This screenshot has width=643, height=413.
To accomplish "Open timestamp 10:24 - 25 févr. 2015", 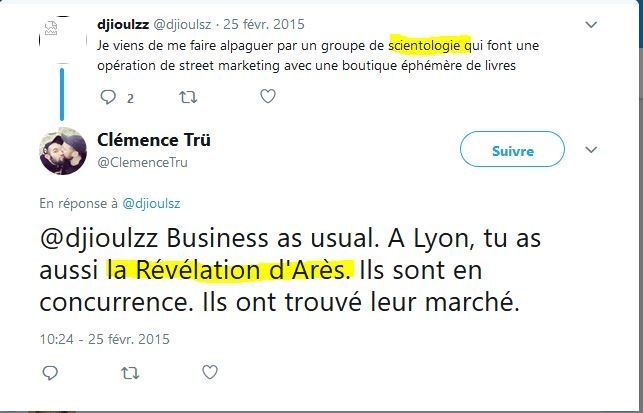I will click(x=105, y=339).
